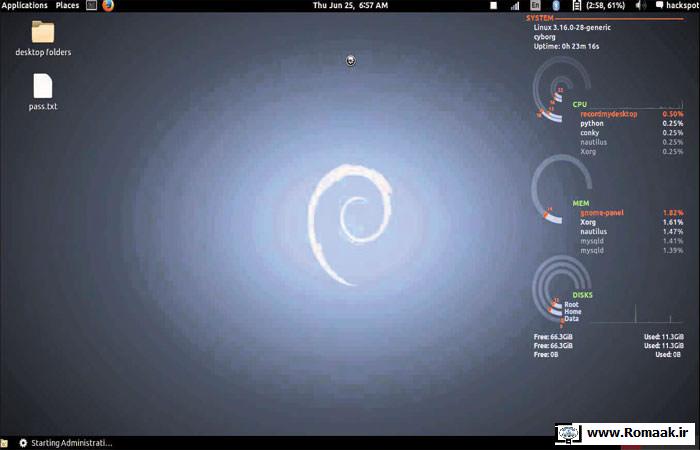This screenshot has height=450, width=700.
Task: Click the gnome-panel memory row
Action: click(x=632, y=213)
